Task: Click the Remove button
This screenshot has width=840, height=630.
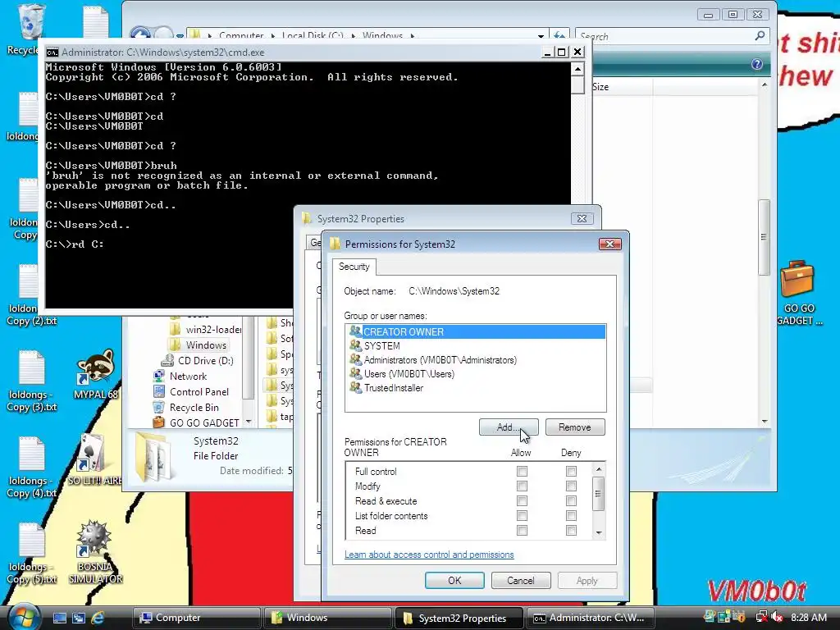Action: pos(575,427)
